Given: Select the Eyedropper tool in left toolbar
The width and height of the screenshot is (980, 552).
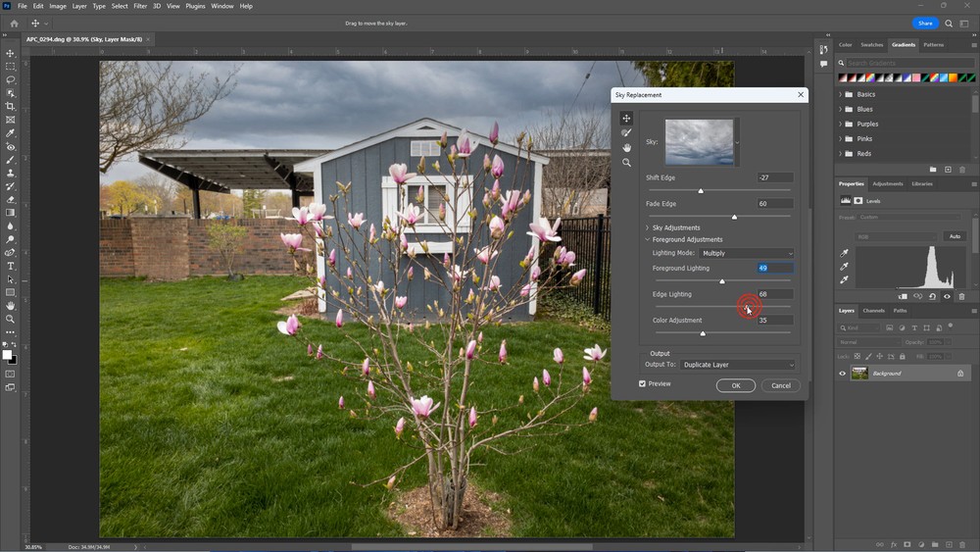Looking at the screenshot, I should pos(10,133).
